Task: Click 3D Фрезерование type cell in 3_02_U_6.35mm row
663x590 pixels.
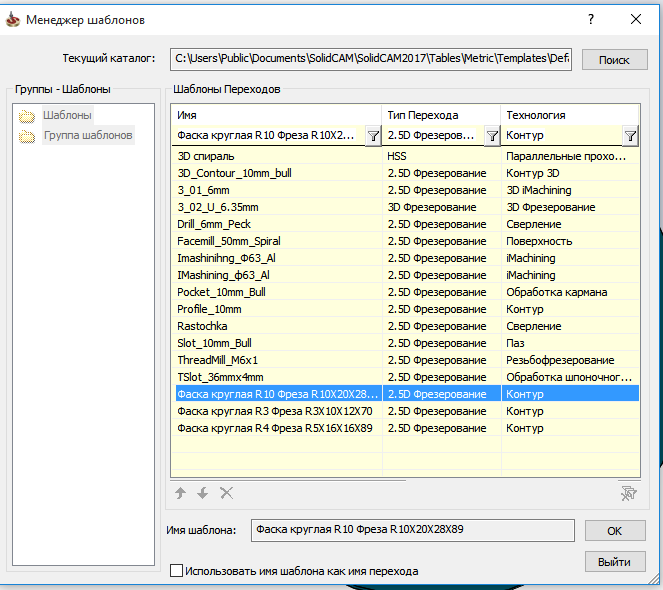Action: (x=442, y=207)
